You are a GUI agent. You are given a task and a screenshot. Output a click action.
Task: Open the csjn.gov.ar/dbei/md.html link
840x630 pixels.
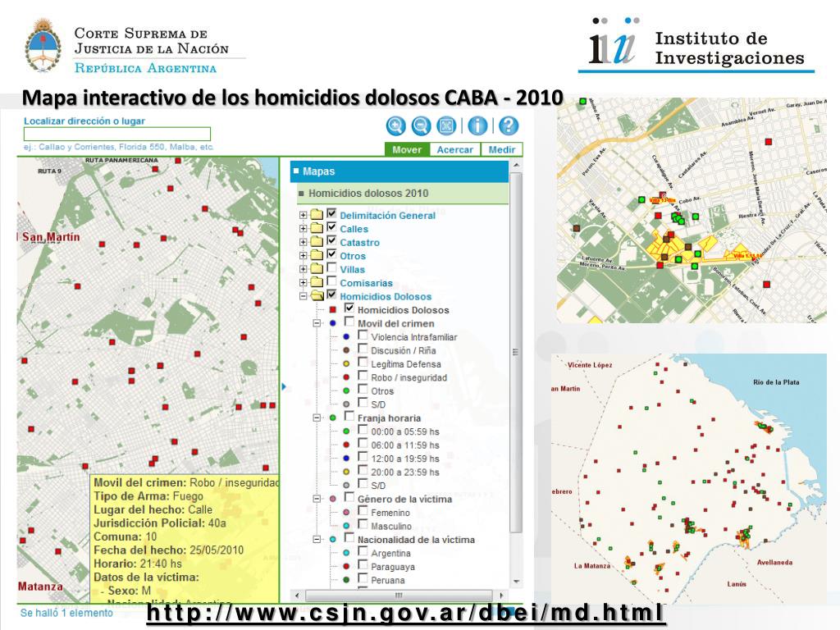coord(405,612)
